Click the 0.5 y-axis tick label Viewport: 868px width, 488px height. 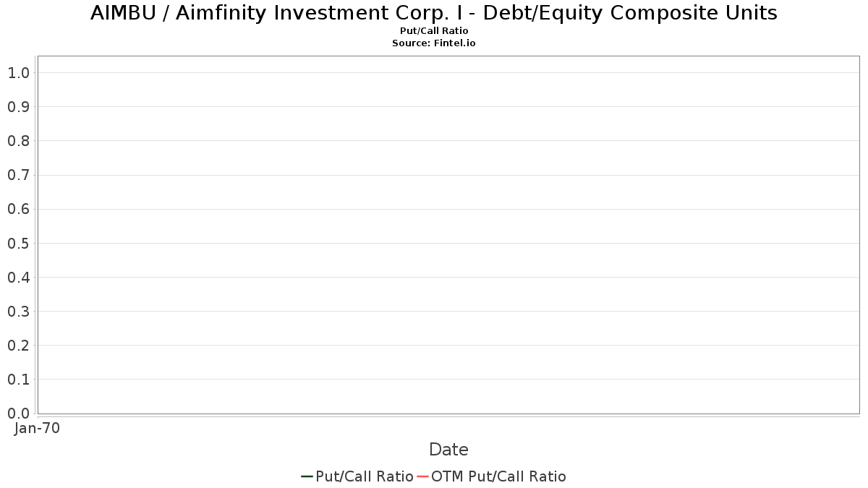click(19, 243)
